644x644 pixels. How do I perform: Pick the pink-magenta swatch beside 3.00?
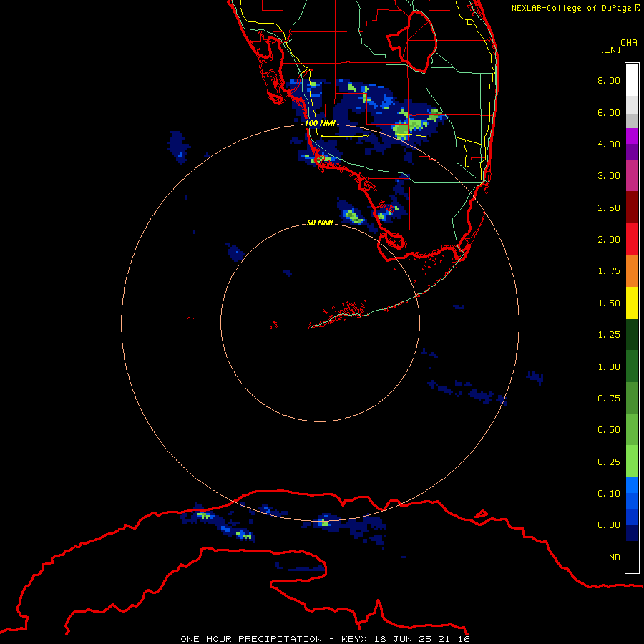[x=632, y=175]
